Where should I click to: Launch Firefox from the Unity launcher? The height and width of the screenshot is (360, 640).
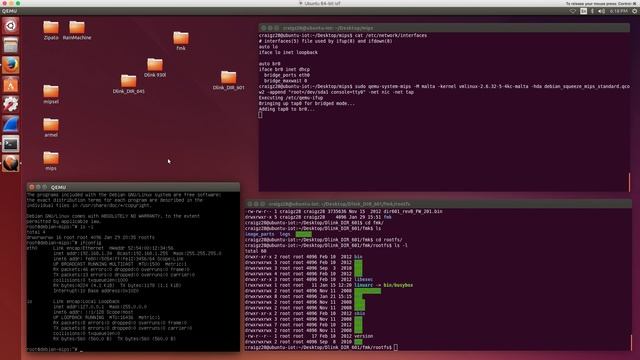(11, 65)
